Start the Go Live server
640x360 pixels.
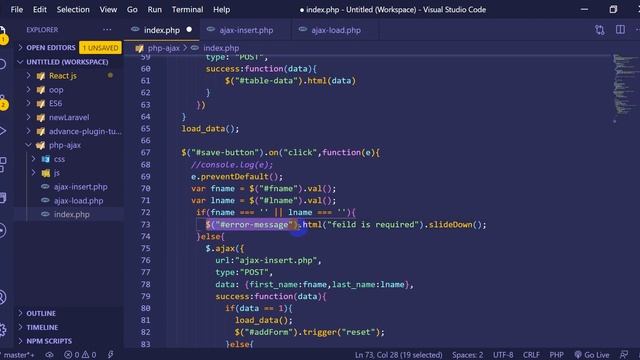pos(591,355)
